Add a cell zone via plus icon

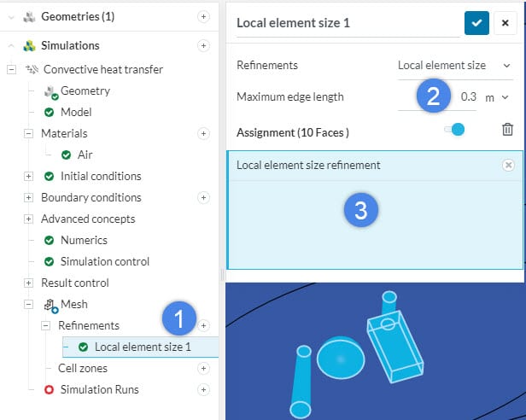pos(203,368)
